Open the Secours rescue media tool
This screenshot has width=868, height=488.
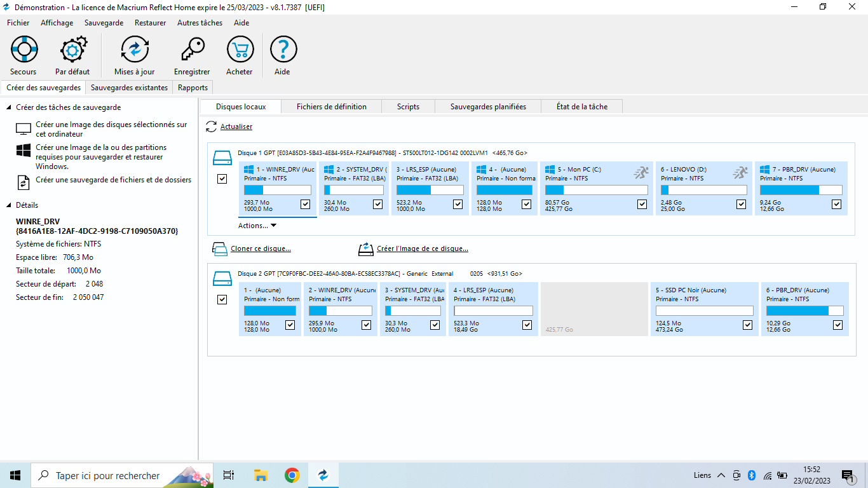tap(24, 49)
